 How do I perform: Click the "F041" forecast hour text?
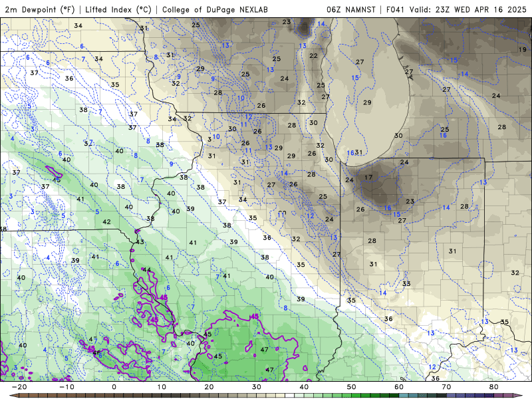click(x=395, y=9)
